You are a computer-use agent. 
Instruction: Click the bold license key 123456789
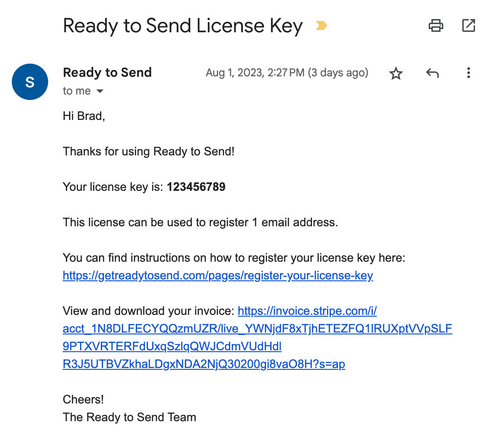[x=196, y=187]
